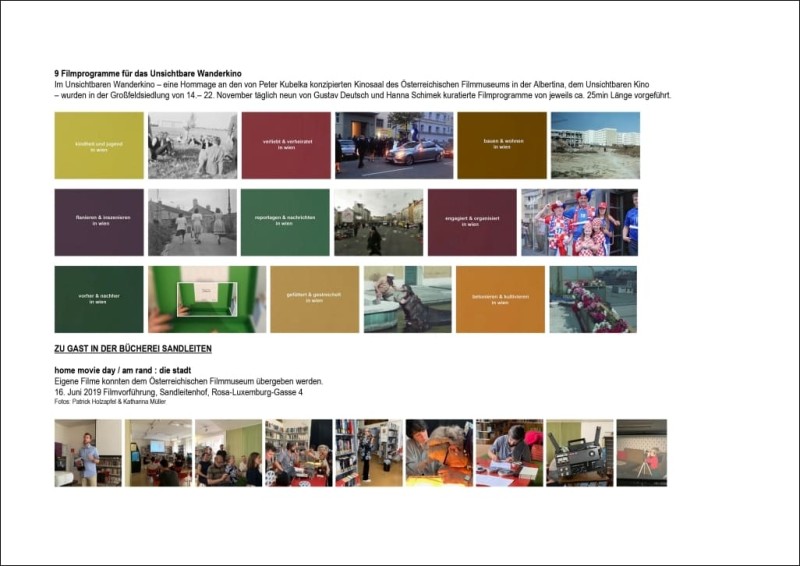Select photo credit 'Fotos: Patrick Holzapfel & Katharina Müller'
800x566 pixels.
pos(110,402)
